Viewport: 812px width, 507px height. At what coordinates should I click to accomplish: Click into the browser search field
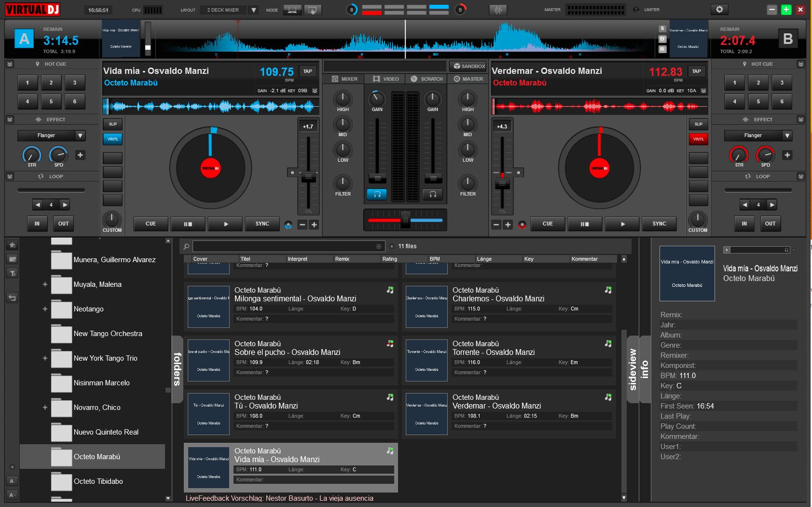[x=289, y=246]
